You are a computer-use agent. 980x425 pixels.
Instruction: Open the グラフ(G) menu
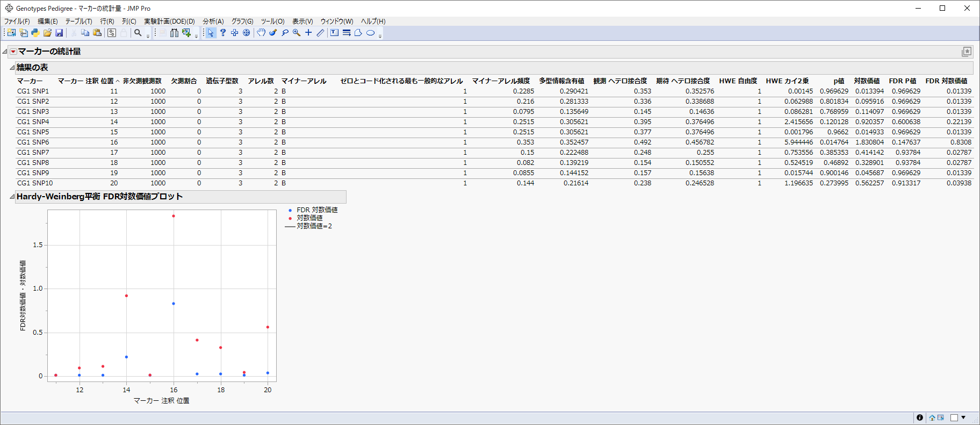[x=242, y=21]
